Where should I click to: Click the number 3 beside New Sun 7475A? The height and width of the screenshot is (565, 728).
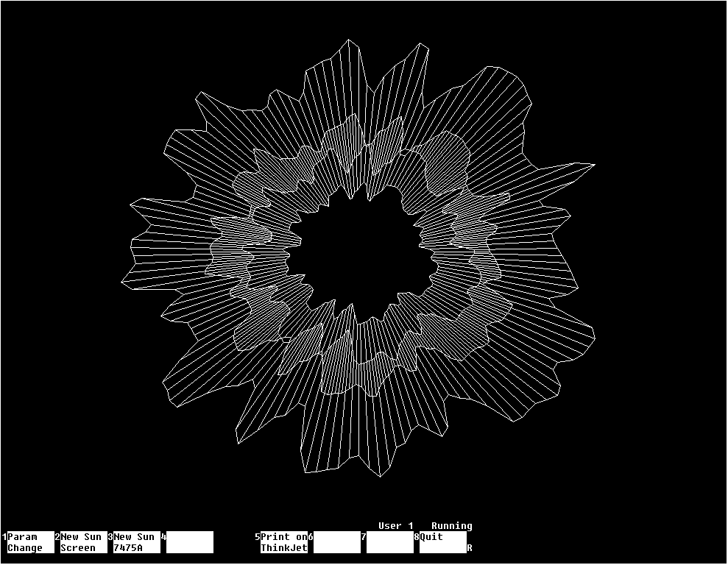(110, 537)
